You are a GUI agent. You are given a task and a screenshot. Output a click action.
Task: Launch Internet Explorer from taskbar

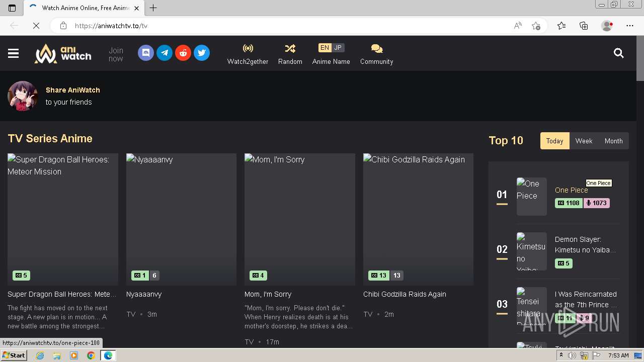(x=40, y=355)
